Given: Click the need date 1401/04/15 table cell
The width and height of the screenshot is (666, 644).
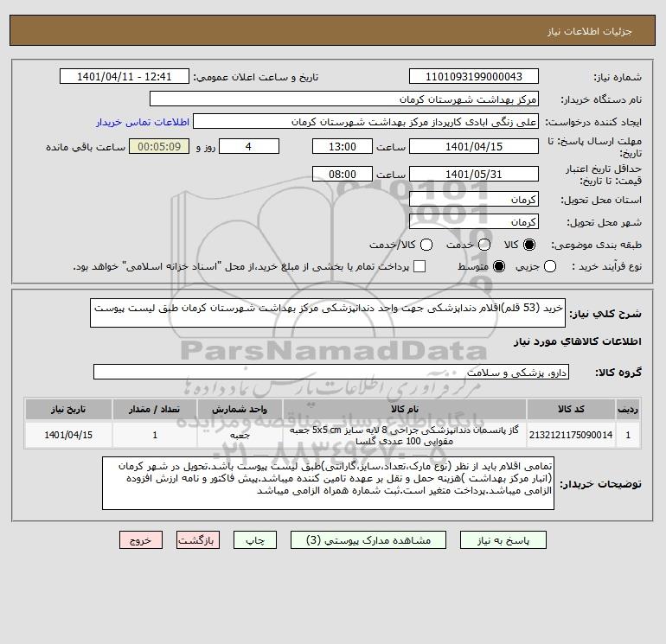Looking at the screenshot, I should click(68, 435).
